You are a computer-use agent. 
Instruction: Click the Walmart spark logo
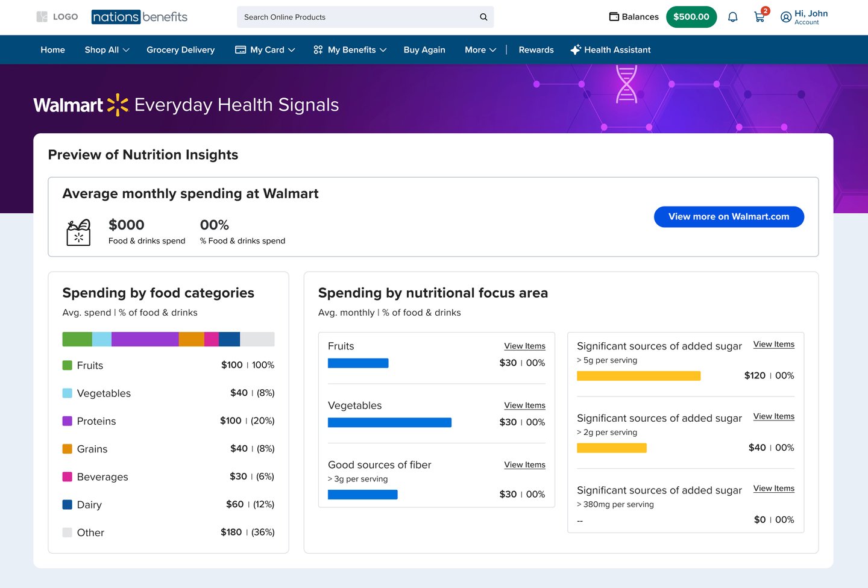[x=118, y=105]
